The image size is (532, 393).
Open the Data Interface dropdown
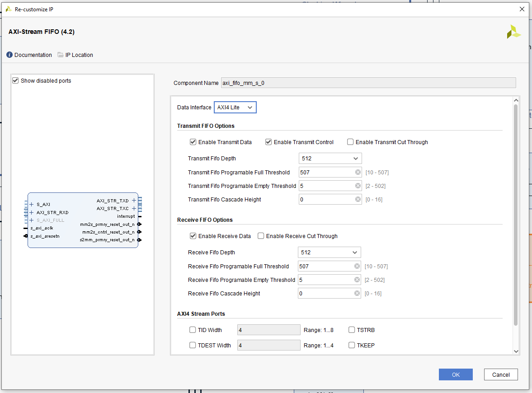(235, 107)
